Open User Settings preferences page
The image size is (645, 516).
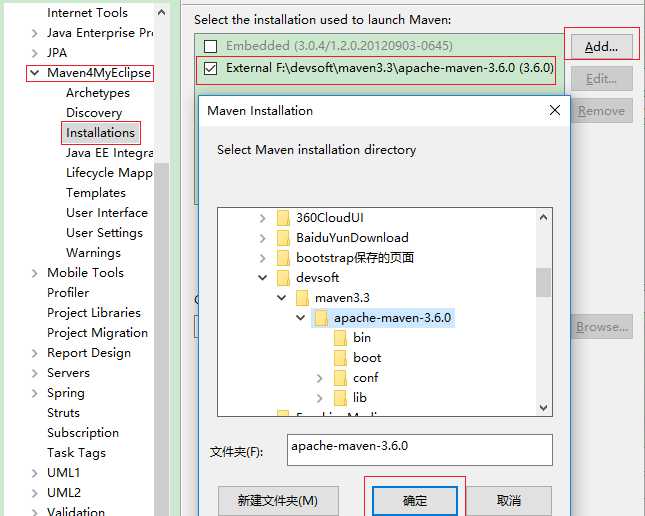click(104, 233)
